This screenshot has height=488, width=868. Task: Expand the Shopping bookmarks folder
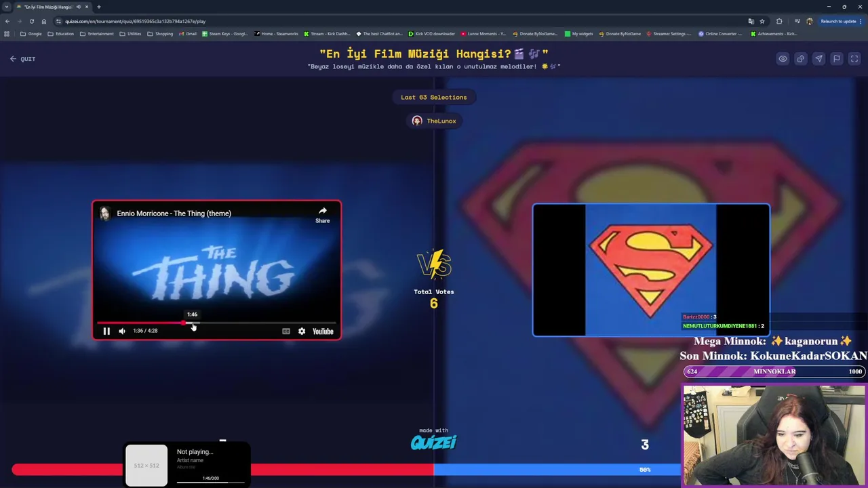(160, 34)
